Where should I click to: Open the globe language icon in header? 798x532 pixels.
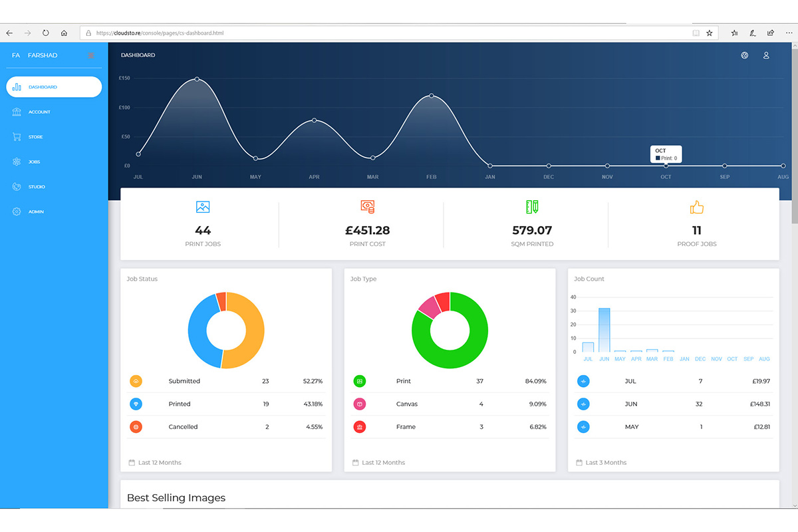[x=745, y=55]
